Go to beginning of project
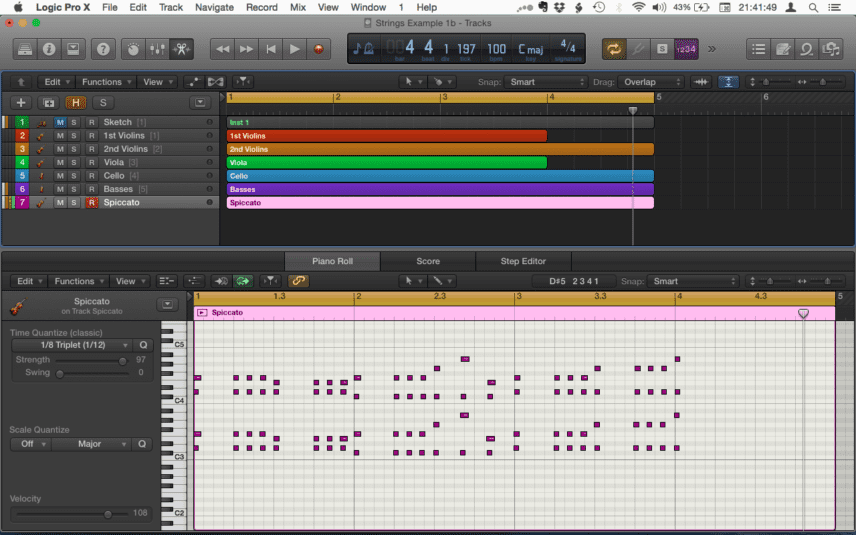The width and height of the screenshot is (856, 535). [270, 49]
